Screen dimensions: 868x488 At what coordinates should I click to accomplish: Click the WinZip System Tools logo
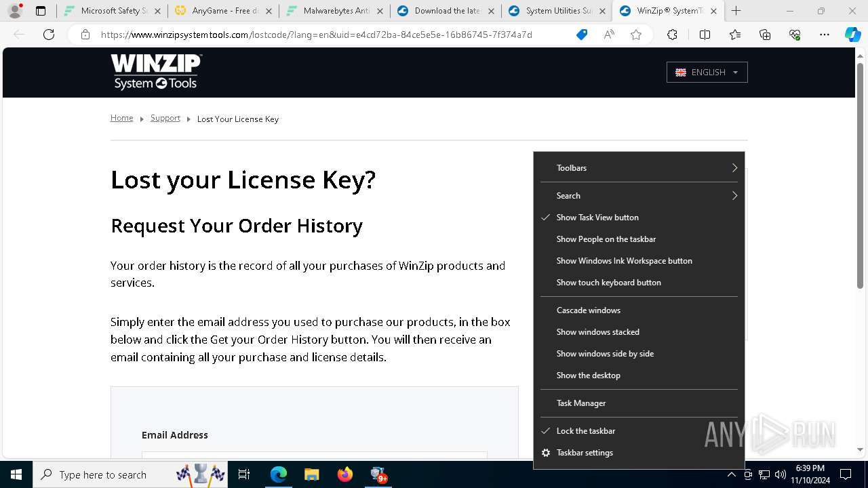[x=157, y=72]
